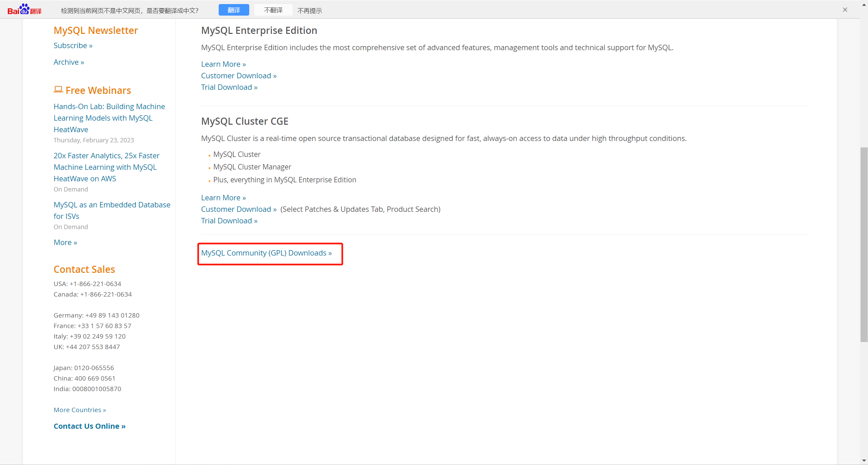Click the Select Patches & Updates Tab note
Viewport: 868px width, 465px height.
click(360, 209)
